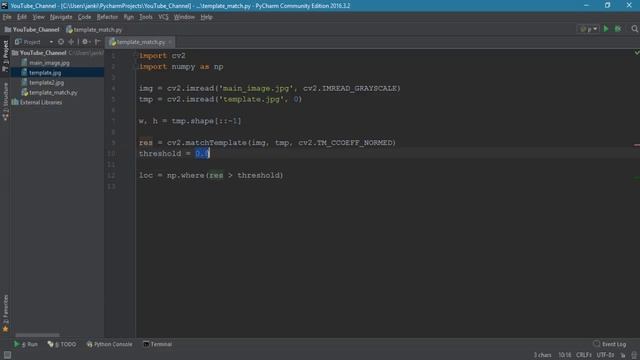Click YouTube_Channel breadcrumb in navigation bar
This screenshot has width=640, height=360.
pos(32,30)
